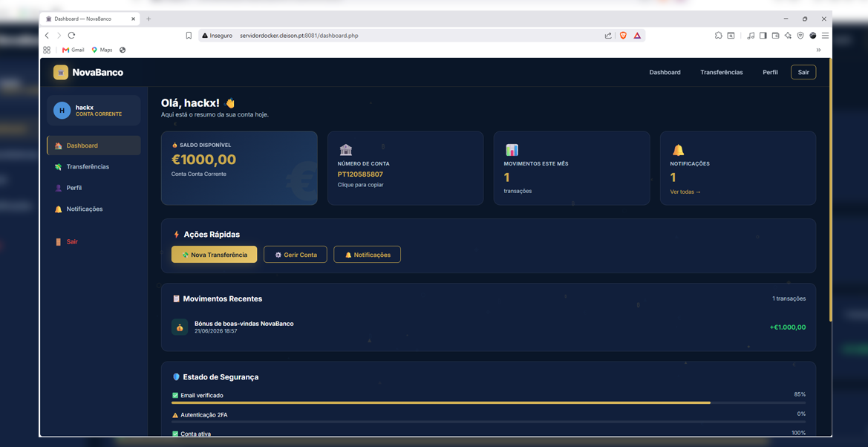Image resolution: width=868 pixels, height=447 pixels.
Task: Click the Email verificado progress bar
Action: coord(489,402)
